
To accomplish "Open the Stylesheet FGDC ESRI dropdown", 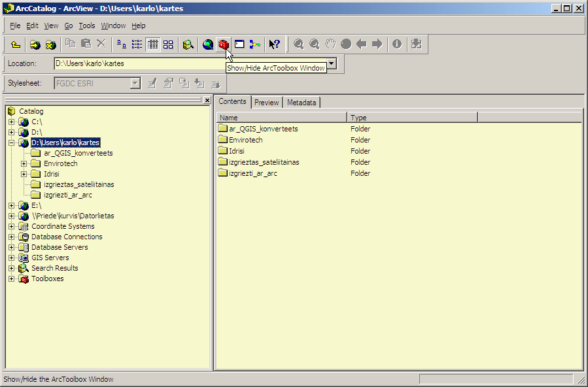I will (x=135, y=83).
